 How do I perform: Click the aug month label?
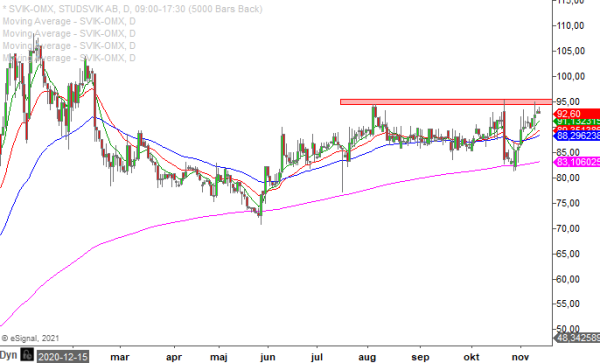(x=367, y=357)
